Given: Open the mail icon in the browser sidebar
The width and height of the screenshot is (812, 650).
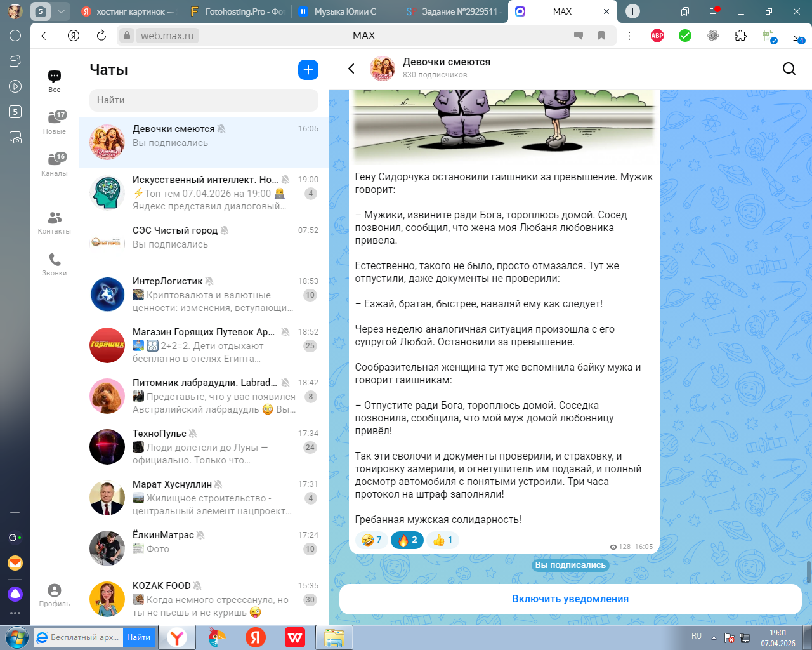Looking at the screenshot, I should (x=15, y=563).
